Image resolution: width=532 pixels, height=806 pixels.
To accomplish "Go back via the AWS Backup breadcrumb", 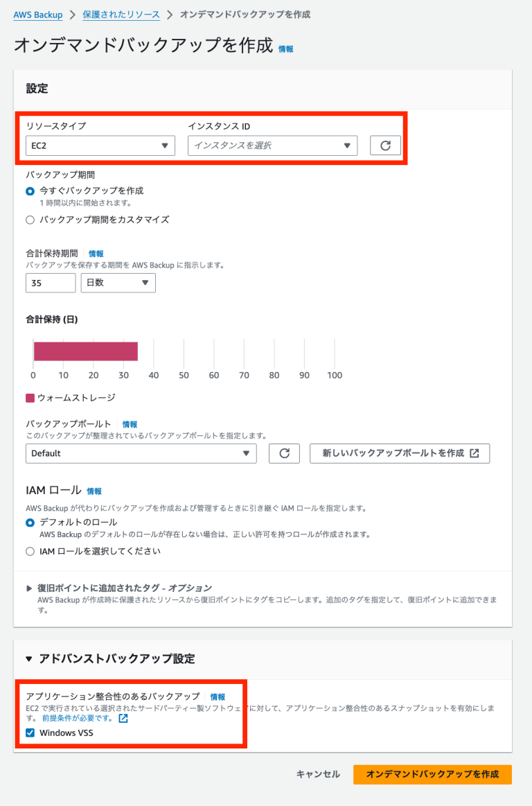I will pos(37,12).
